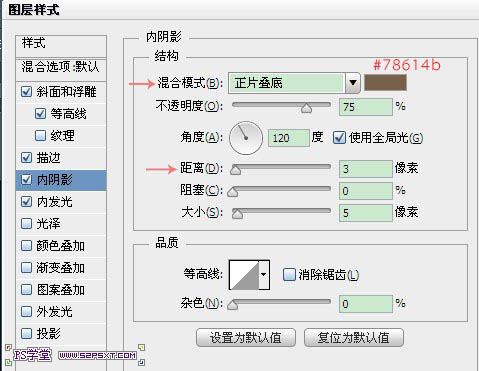Click the 阻塞 slider handle
Image resolution: width=479 pixels, height=371 pixels.
(x=233, y=191)
